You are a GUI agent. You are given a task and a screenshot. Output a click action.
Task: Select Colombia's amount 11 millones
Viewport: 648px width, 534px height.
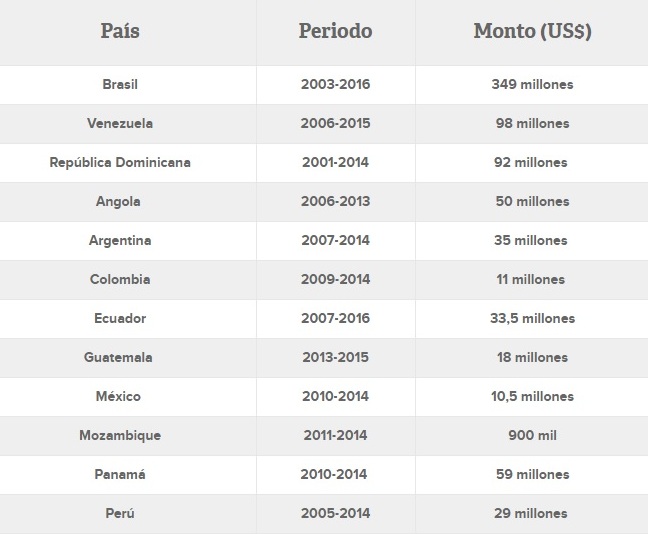click(531, 279)
